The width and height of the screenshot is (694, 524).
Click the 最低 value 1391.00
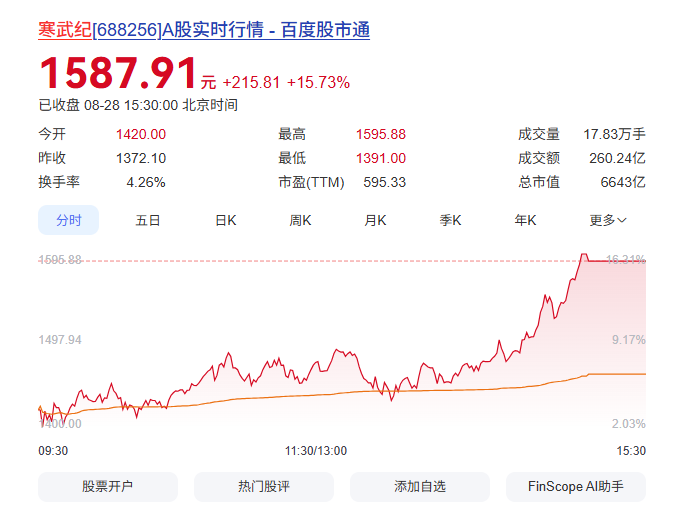(x=381, y=158)
